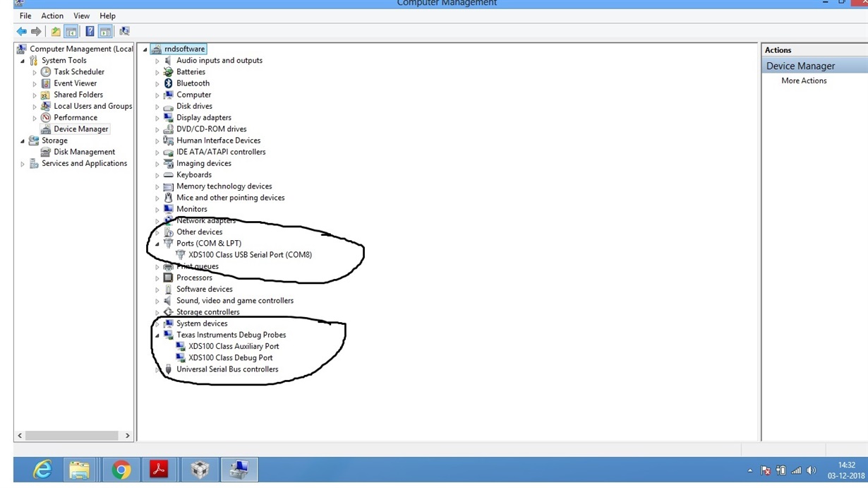868x488 pixels.
Task: Expand the Task Scheduler node
Action: point(35,72)
